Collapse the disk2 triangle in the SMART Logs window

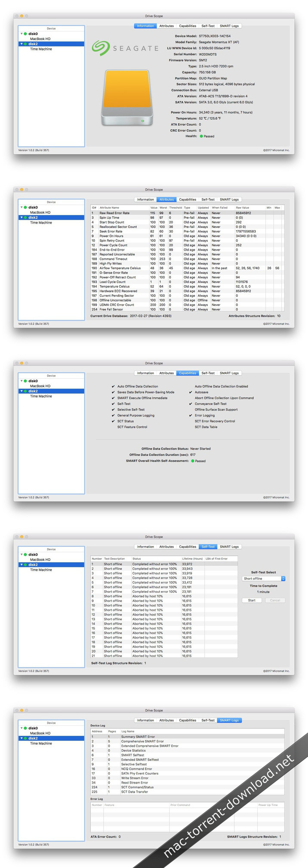click(x=22, y=738)
